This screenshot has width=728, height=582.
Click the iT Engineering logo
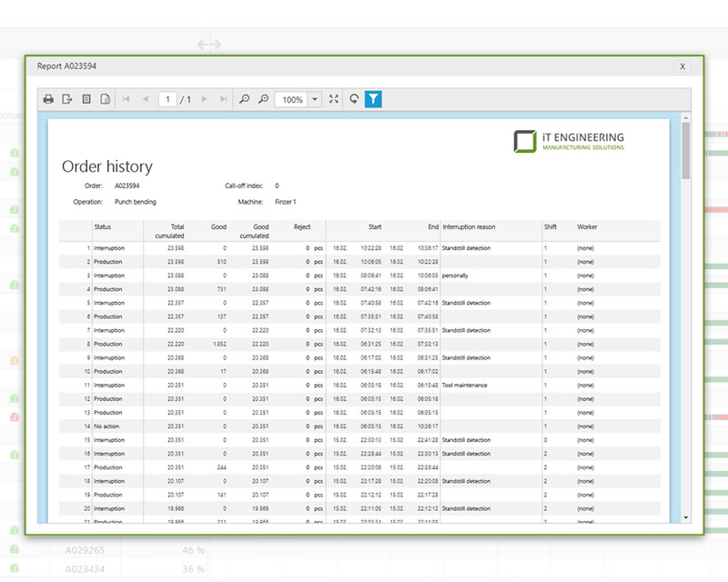[569, 141]
